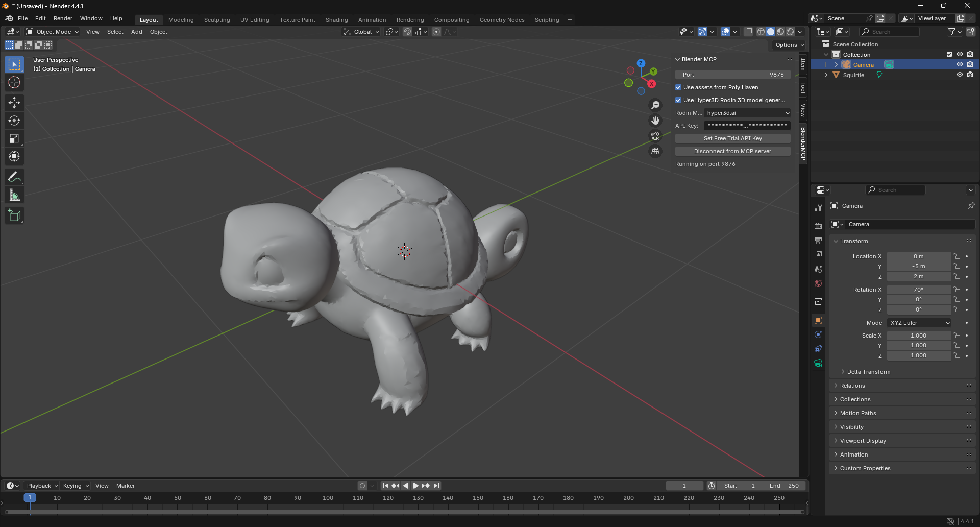980x527 pixels.
Task: Click the Rotation X 70° field
Action: (x=918, y=290)
